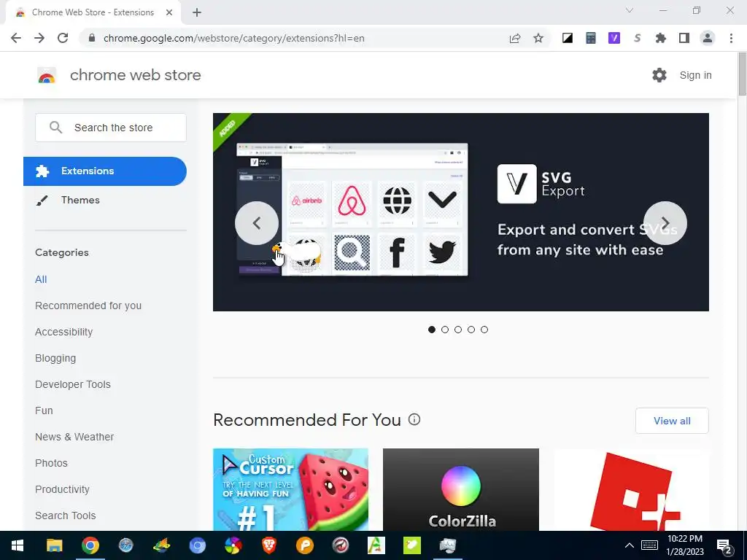This screenshot has width=747, height=560.
Task: Share this page icon in address bar
Action: coord(514,38)
